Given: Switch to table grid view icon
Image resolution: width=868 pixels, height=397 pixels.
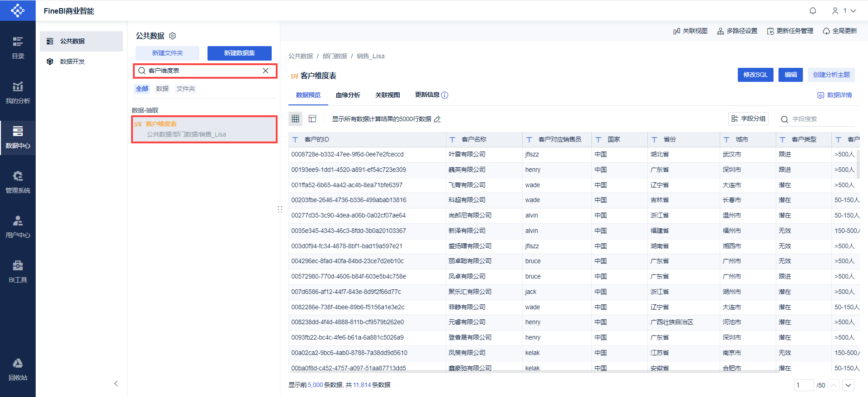Looking at the screenshot, I should 296,118.
